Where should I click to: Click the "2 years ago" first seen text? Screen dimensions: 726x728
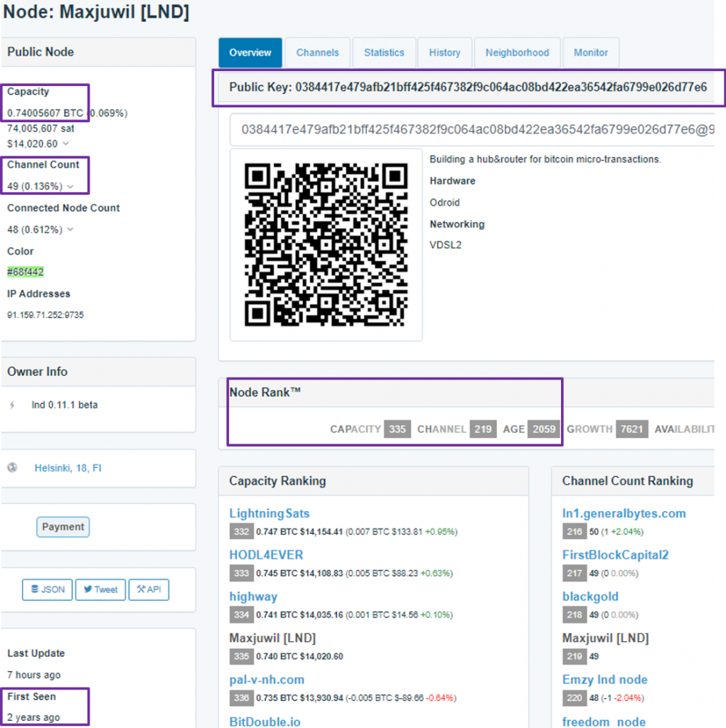pos(33,717)
